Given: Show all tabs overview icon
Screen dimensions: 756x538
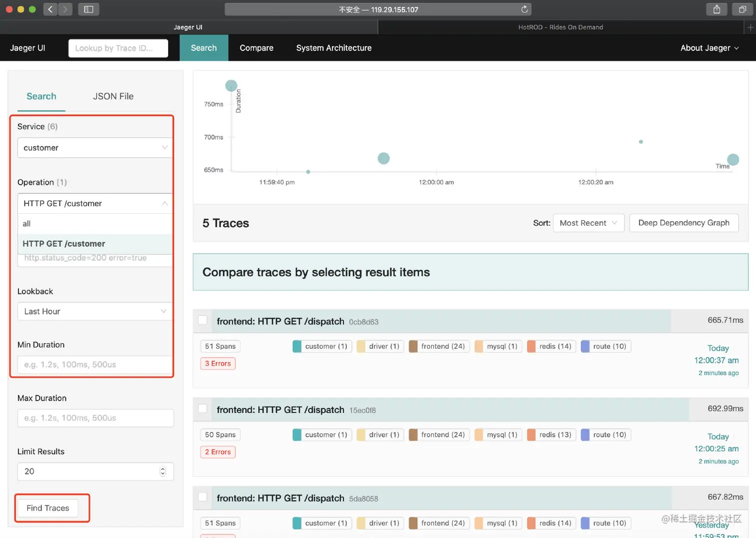Looking at the screenshot, I should 742,9.
